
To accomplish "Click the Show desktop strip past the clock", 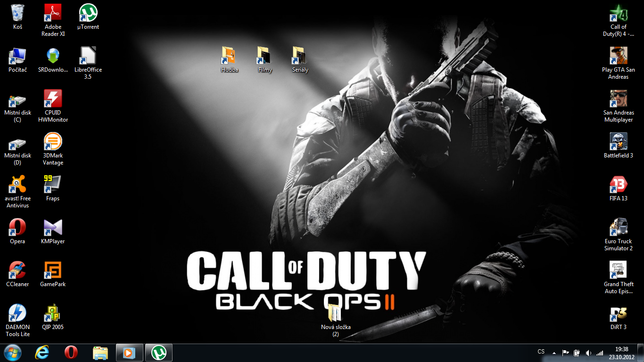I will pyautogui.click(x=641, y=353).
